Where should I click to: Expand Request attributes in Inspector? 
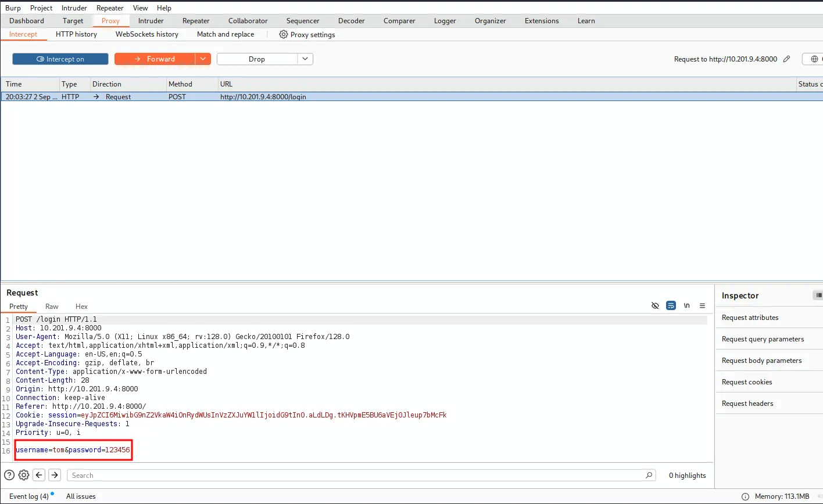[769, 318]
